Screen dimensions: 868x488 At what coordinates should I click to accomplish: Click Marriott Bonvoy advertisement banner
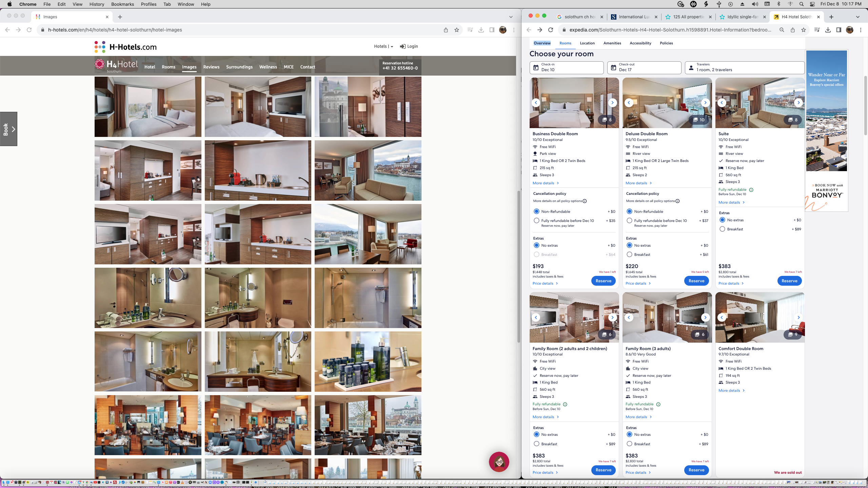[x=826, y=131]
